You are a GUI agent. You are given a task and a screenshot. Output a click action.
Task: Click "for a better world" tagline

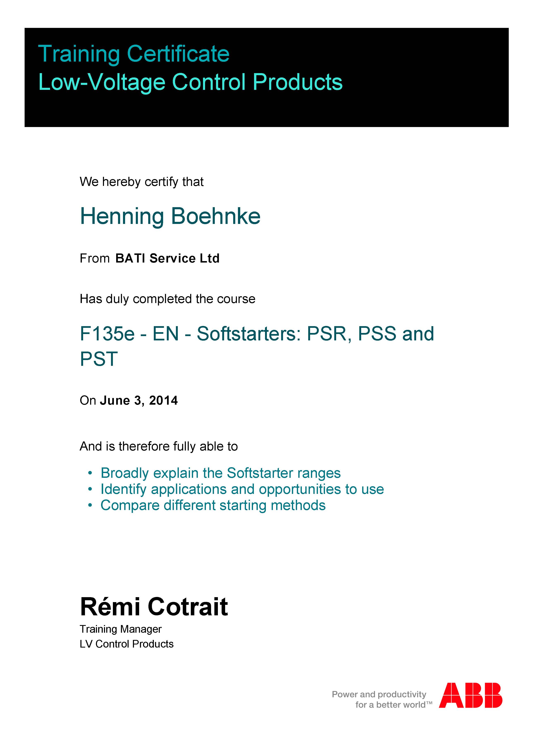coord(391,705)
